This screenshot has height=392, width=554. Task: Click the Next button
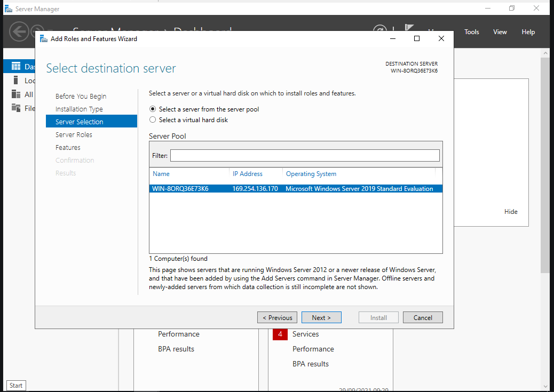[321, 317]
